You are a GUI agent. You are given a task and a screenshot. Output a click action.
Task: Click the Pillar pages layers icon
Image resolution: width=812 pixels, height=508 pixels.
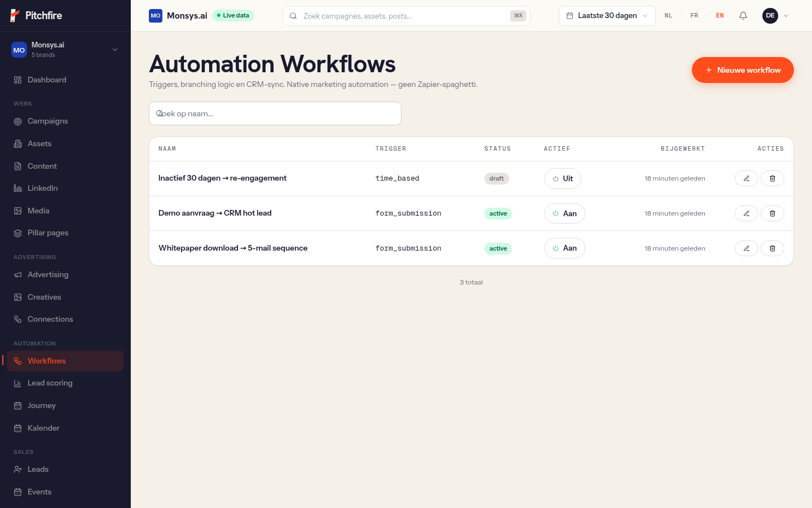tap(18, 233)
